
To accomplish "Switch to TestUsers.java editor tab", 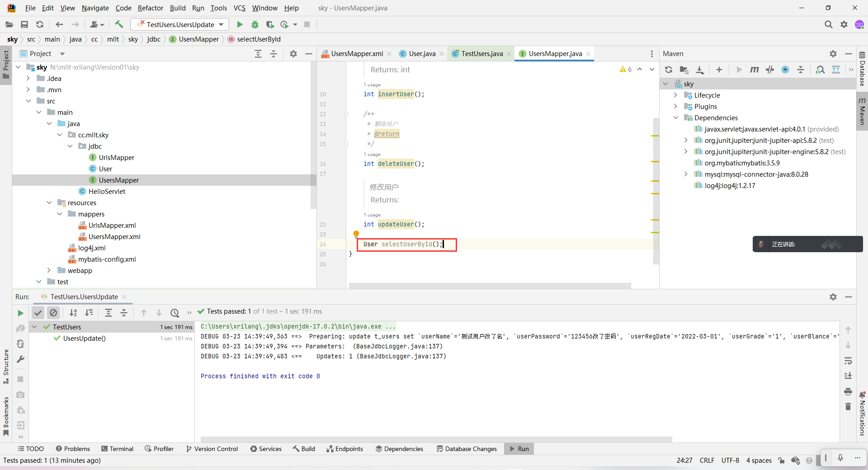I will tap(481, 54).
